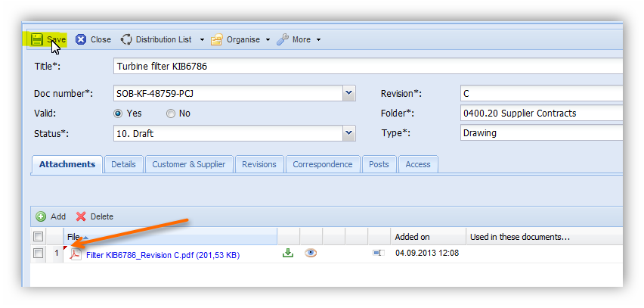Preview the attachment using the eye icon
The height and width of the screenshot is (308, 644).
tap(311, 254)
